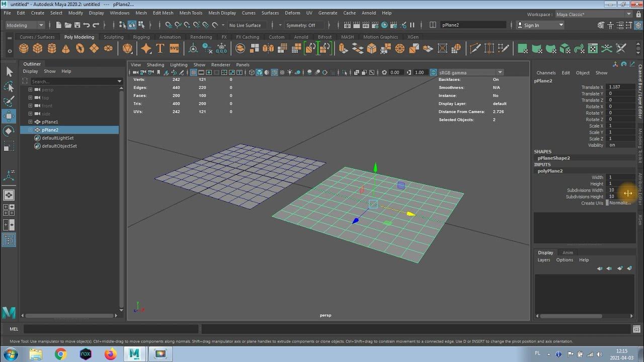The width and height of the screenshot is (644, 362).
Task: Create a polygon cylinder from the shelf
Action: coord(52,48)
